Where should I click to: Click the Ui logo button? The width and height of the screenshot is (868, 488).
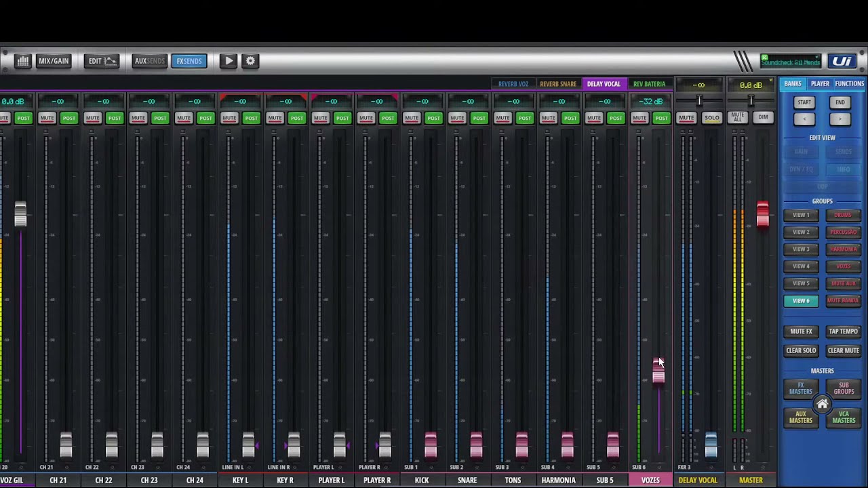tap(842, 62)
